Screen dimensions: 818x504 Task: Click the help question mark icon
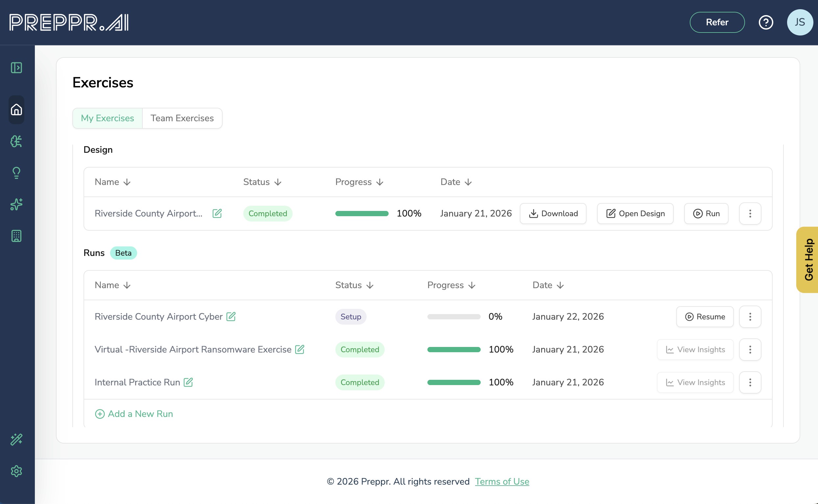[x=766, y=22]
